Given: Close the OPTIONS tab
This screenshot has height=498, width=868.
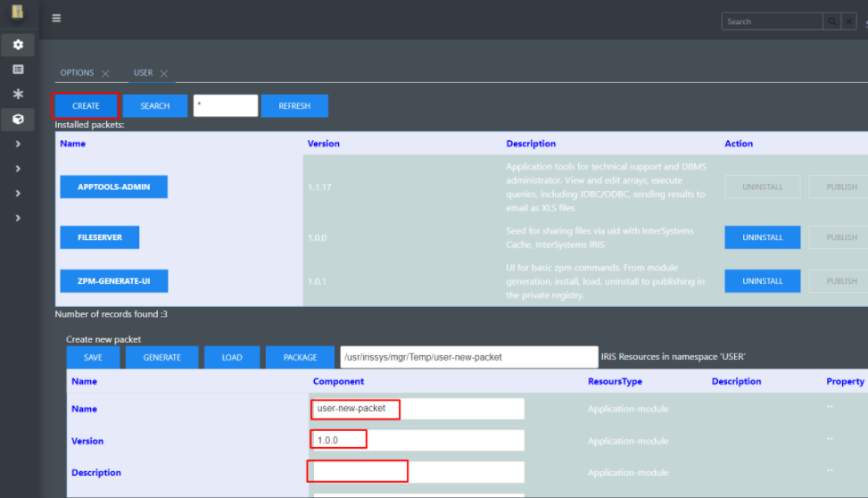Looking at the screenshot, I should pos(106,73).
